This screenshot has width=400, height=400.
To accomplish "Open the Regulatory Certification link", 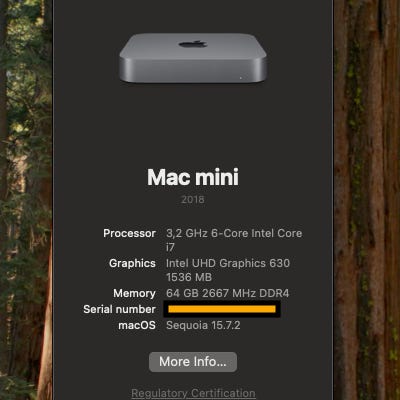I will (193, 393).
